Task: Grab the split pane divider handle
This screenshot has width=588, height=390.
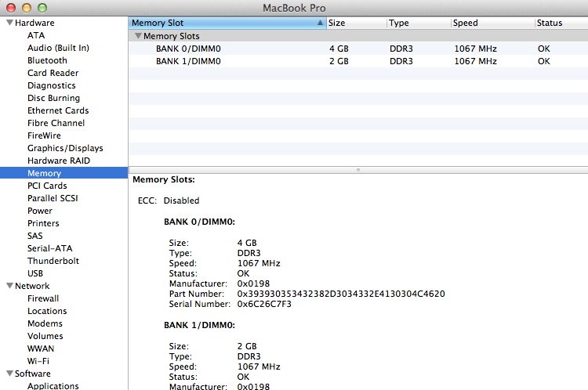Action: (358, 169)
